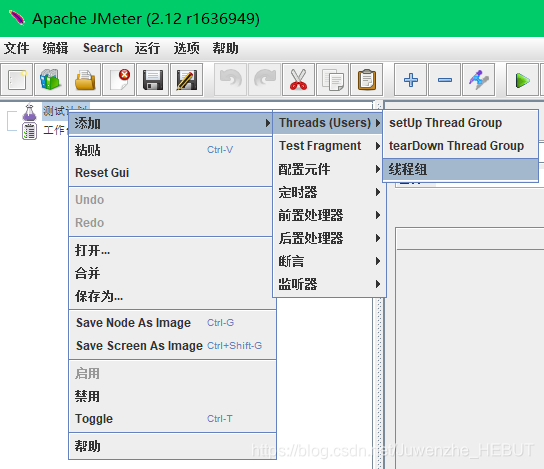Click 粘贴 in the context menu
The image size is (544, 469).
coord(171,150)
